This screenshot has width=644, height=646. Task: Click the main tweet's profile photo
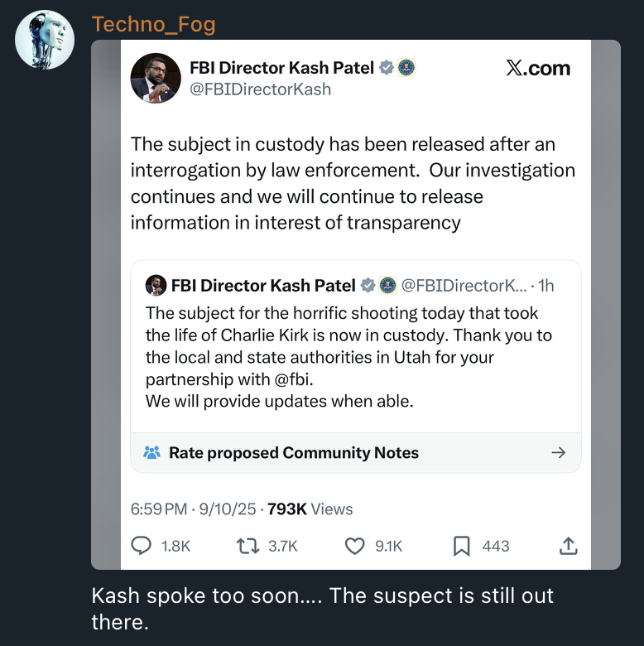[156, 78]
